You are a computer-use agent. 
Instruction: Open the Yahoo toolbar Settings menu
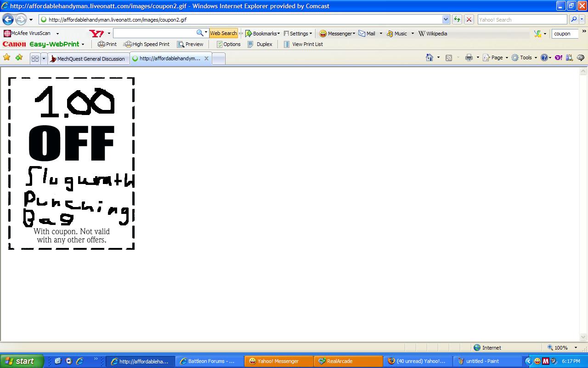click(298, 34)
